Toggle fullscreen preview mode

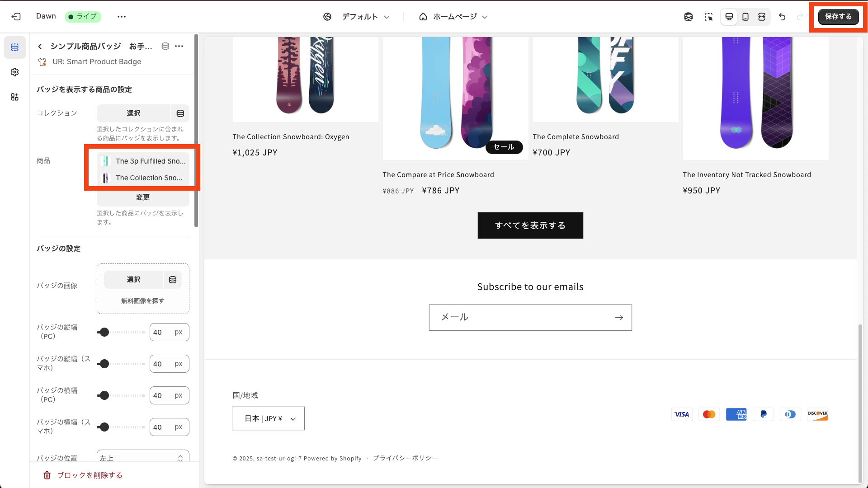[x=762, y=17]
